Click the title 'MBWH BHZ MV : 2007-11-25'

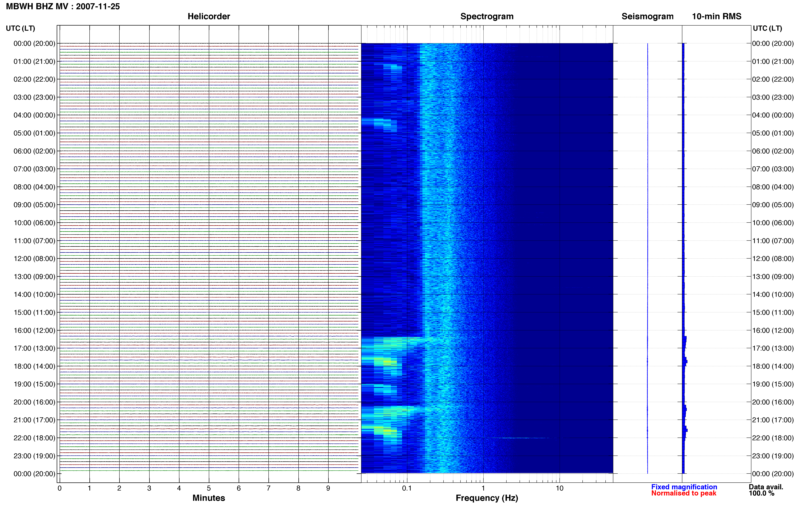click(63, 6)
